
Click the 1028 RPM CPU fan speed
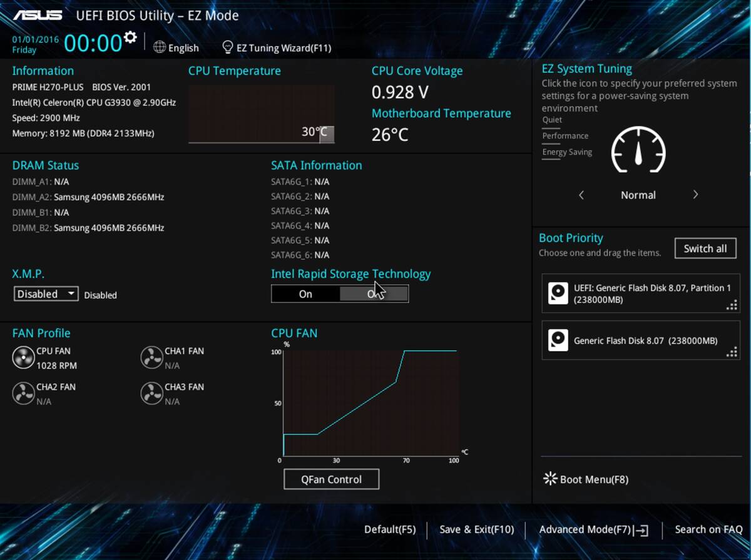pos(56,365)
